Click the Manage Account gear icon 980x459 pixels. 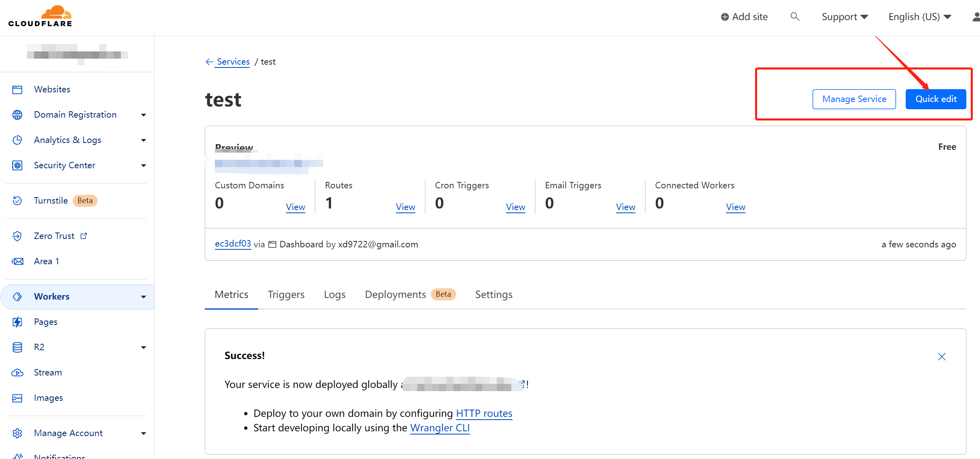(17, 433)
